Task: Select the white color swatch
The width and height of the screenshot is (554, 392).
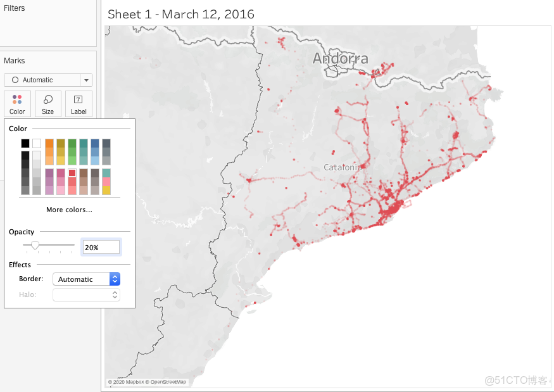Action: coord(37,142)
